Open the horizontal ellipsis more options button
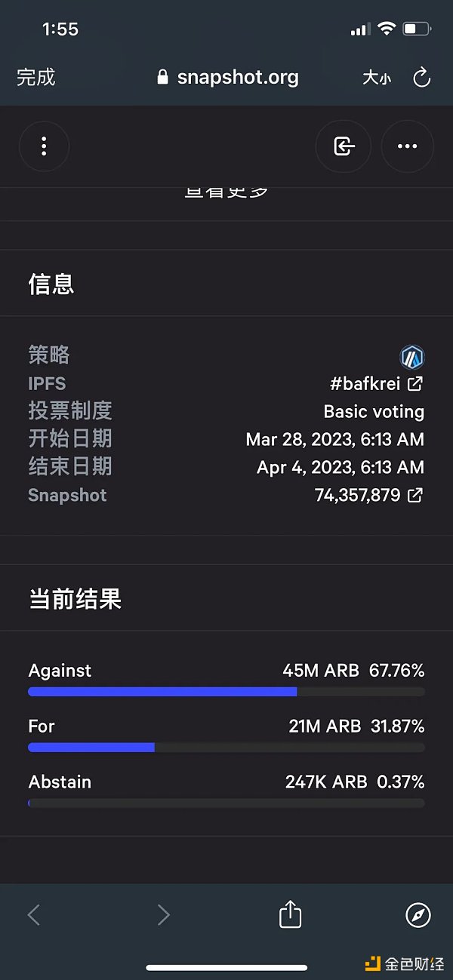This screenshot has height=980, width=453. pyautogui.click(x=407, y=146)
